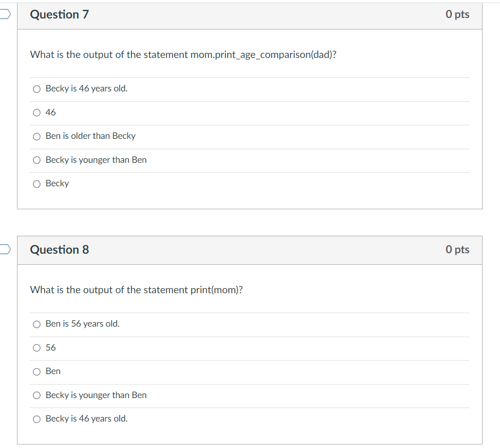
Task: Pick 'Becky is 46 years old.' in Question 8
Action: tap(36, 419)
